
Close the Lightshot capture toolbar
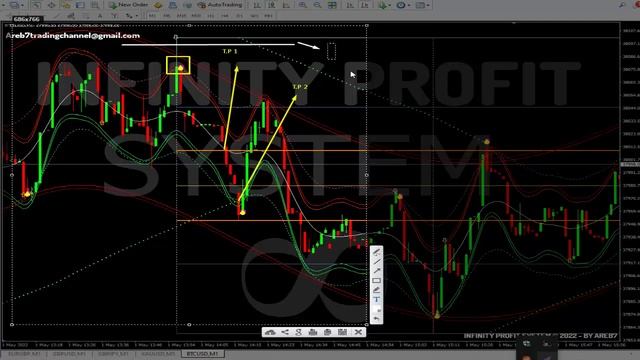point(358,332)
